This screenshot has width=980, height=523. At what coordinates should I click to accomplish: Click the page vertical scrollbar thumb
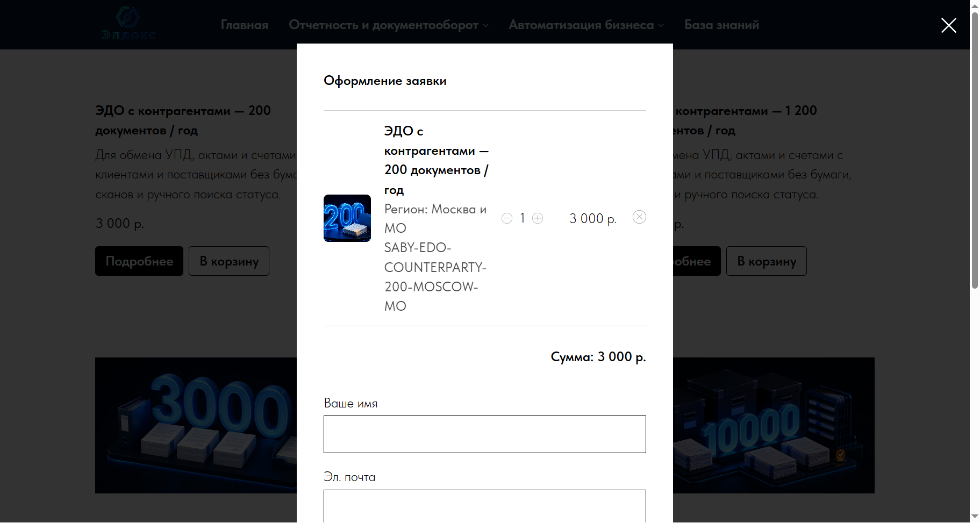pos(975,151)
